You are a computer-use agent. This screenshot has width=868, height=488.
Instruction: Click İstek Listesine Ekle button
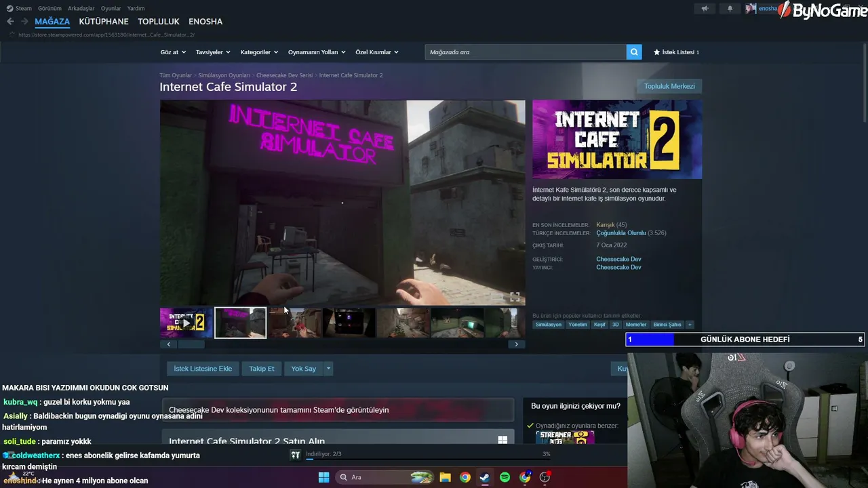tap(203, 369)
